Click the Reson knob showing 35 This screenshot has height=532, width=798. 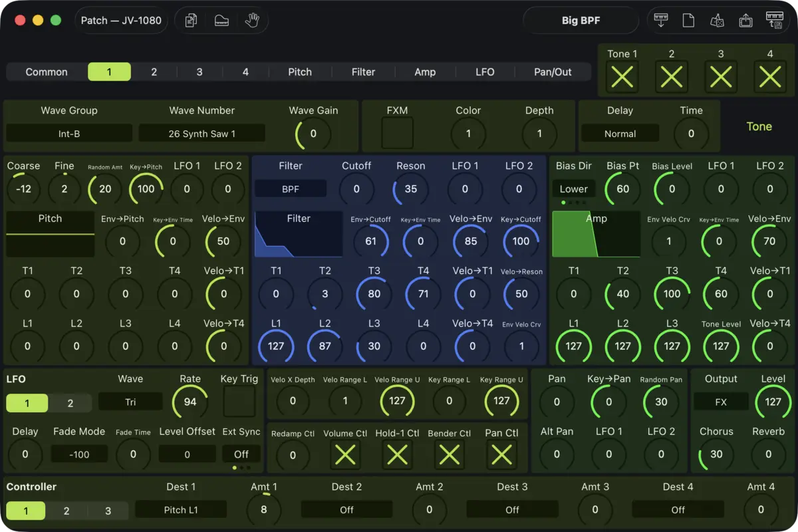[x=411, y=189]
